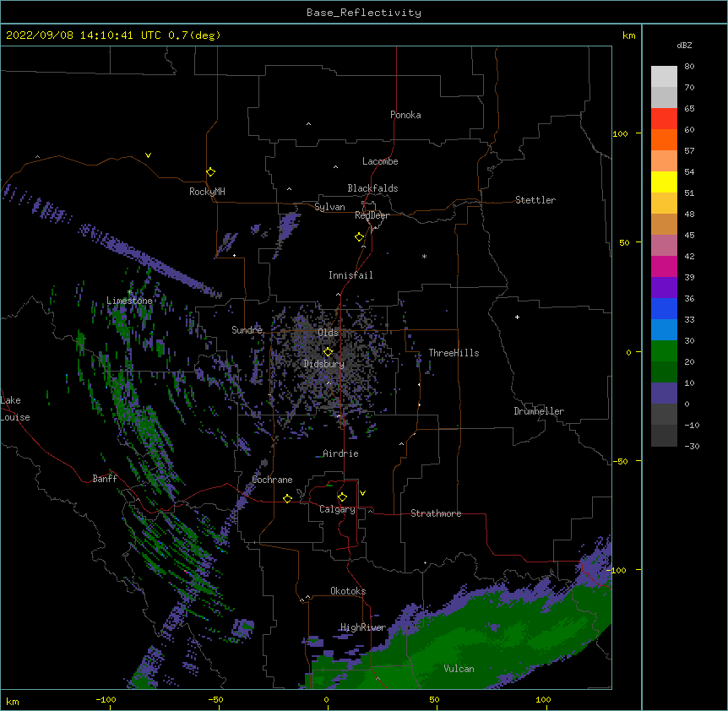The height and width of the screenshot is (711, 728).
Task: Click the -30 value on the dBZ legend
Action: pos(692,446)
